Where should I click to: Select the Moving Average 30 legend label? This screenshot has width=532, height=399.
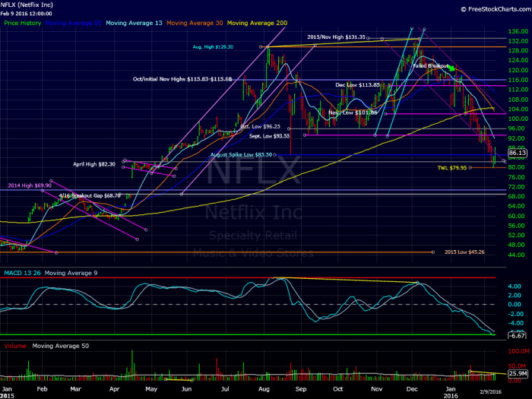click(195, 23)
